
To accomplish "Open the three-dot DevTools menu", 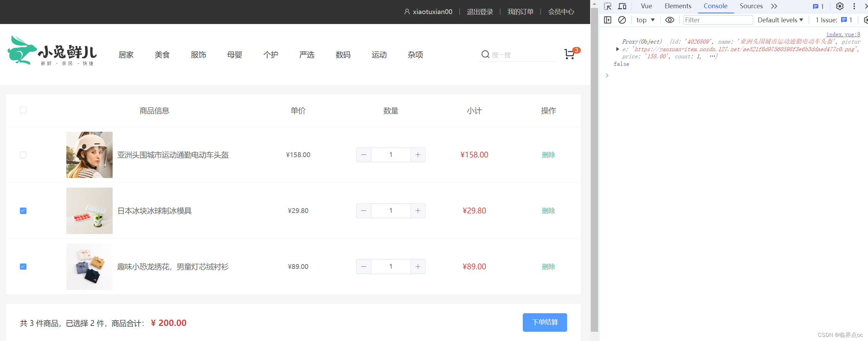I will (x=854, y=6).
